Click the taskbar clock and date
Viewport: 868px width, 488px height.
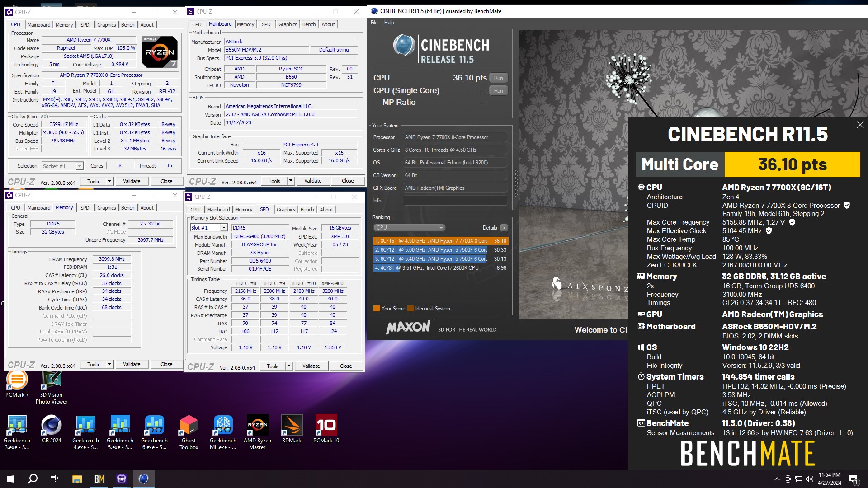click(829, 479)
